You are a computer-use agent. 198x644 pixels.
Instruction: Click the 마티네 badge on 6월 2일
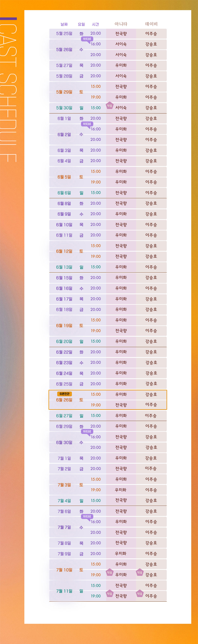[87, 124]
